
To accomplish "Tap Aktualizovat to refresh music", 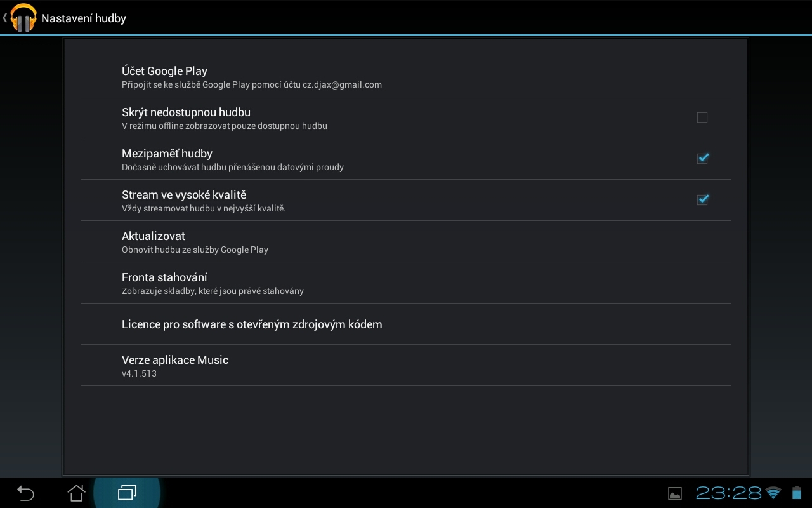I will click(406, 241).
